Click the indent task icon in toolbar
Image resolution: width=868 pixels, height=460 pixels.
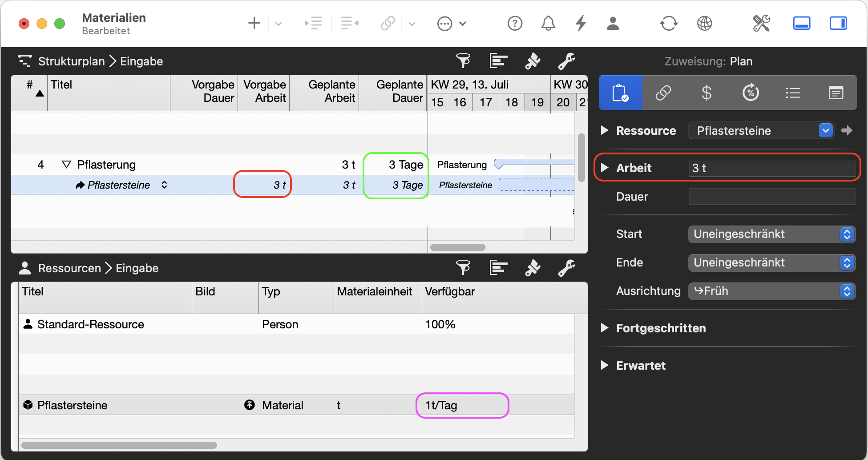(313, 23)
